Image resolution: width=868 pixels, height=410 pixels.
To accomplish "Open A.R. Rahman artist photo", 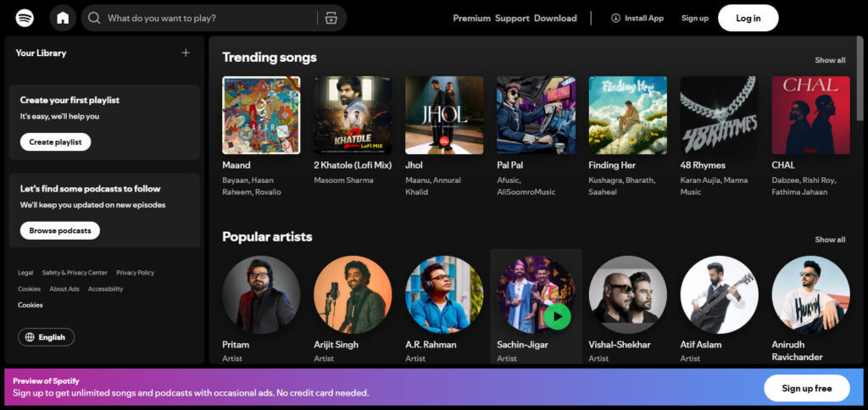I will pos(444,294).
